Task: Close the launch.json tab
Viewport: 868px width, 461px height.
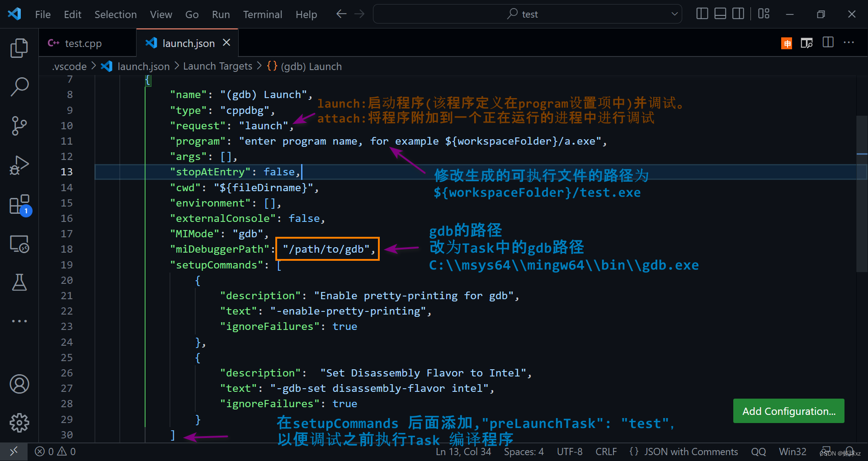Action: pyautogui.click(x=226, y=42)
